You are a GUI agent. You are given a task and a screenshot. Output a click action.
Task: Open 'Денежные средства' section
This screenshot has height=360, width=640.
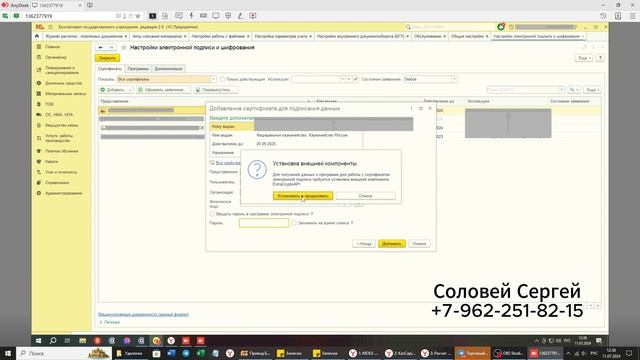pos(63,83)
